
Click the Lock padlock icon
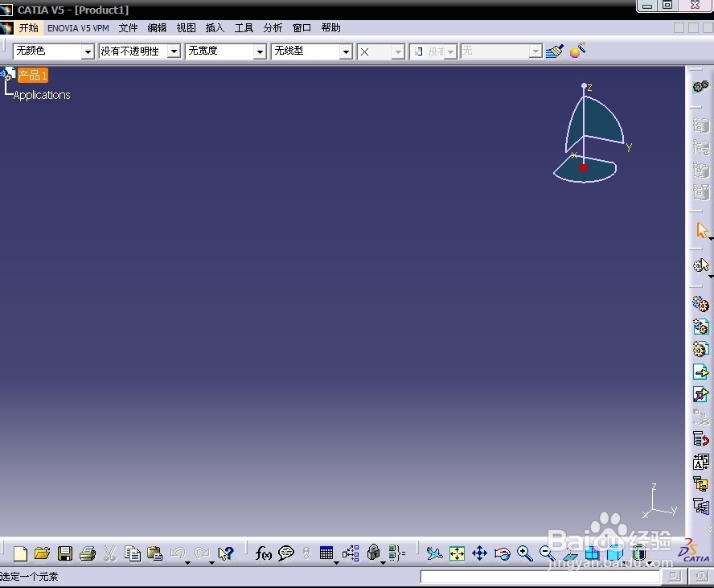(x=373, y=553)
